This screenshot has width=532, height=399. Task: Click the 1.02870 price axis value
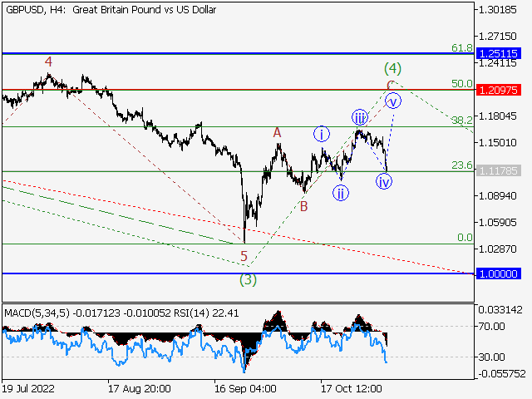pos(497,249)
